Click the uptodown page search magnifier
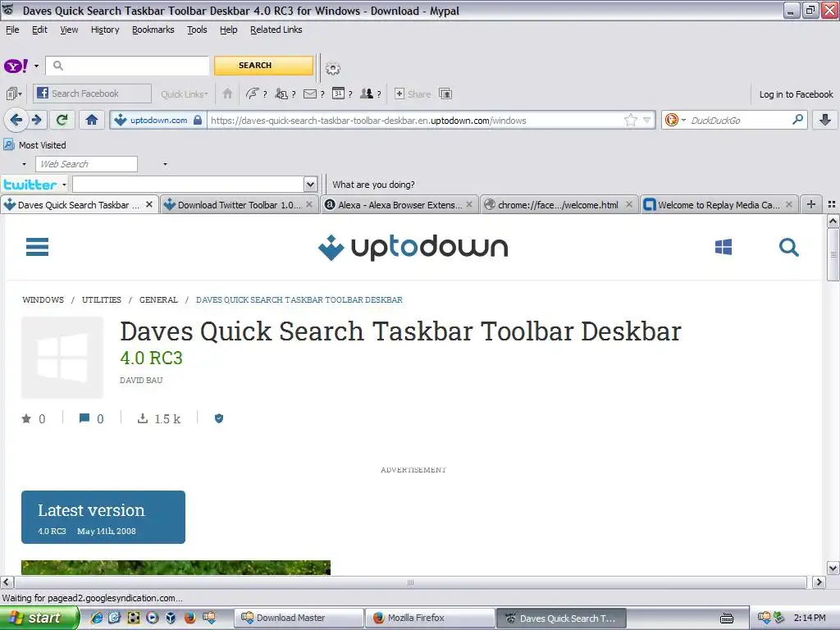 [x=788, y=248]
